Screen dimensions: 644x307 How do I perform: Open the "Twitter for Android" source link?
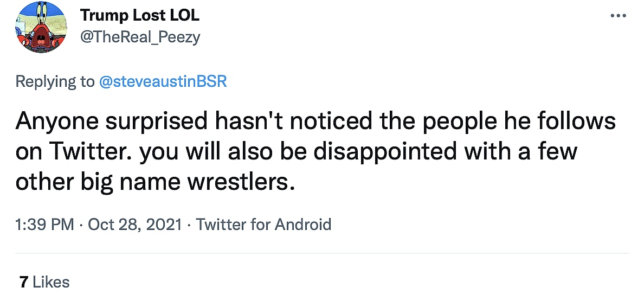click(x=263, y=224)
